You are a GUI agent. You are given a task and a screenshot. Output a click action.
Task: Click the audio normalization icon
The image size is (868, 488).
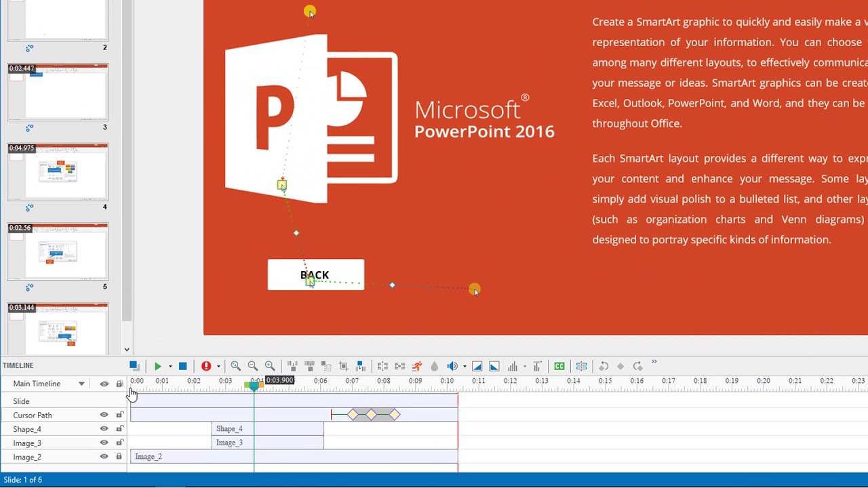(537, 366)
